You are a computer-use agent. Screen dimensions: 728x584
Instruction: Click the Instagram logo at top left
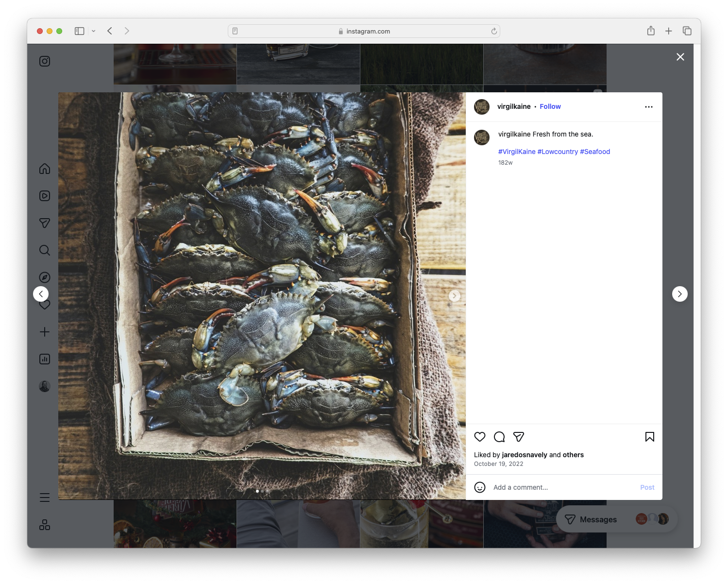tap(44, 61)
